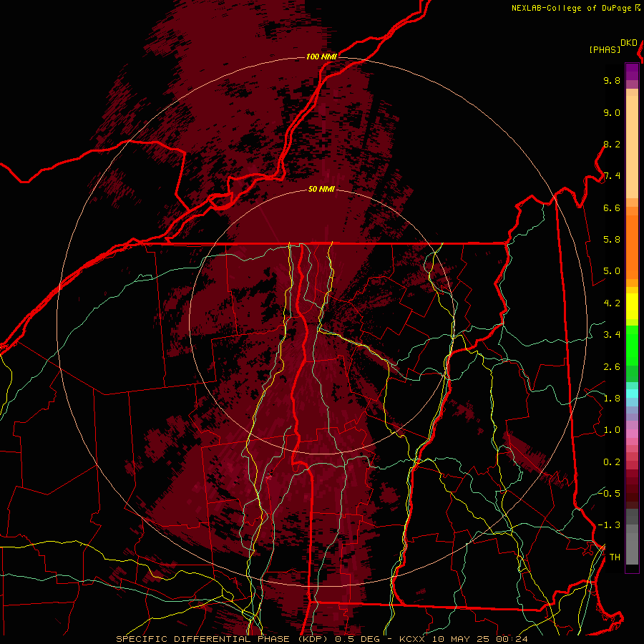Click the TH legend label
The image size is (644, 644).
point(615,557)
